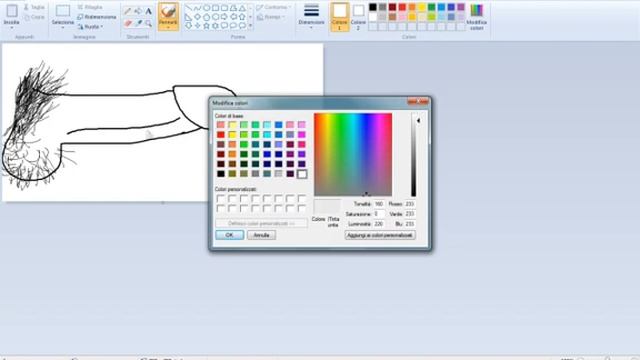Click disabled Definisci colori personalizzati button
Screen dimensions: 640x360
(x=261, y=223)
